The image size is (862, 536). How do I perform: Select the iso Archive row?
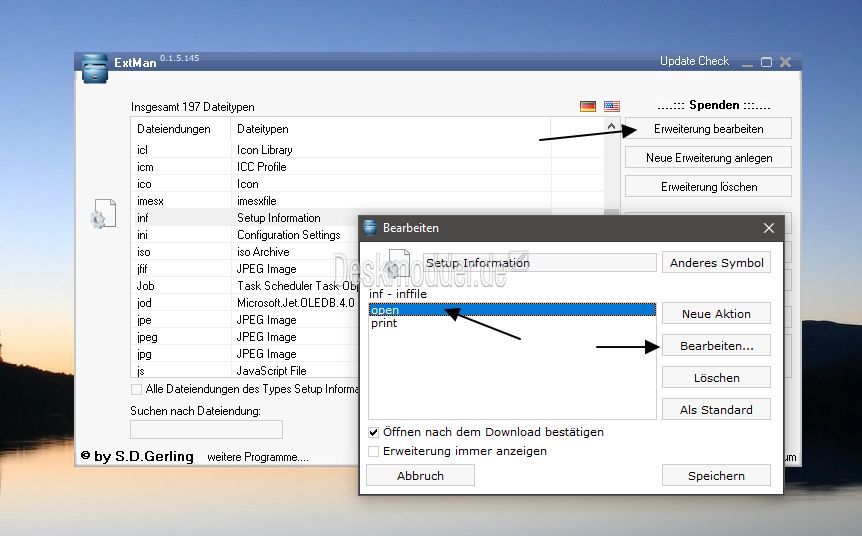point(245,252)
